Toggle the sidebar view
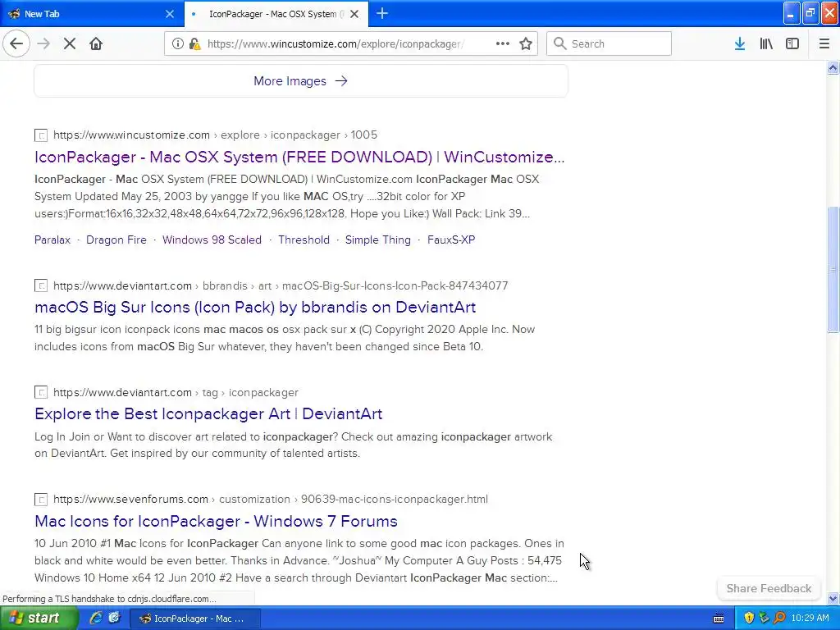Screen dimensions: 840x630 792,43
